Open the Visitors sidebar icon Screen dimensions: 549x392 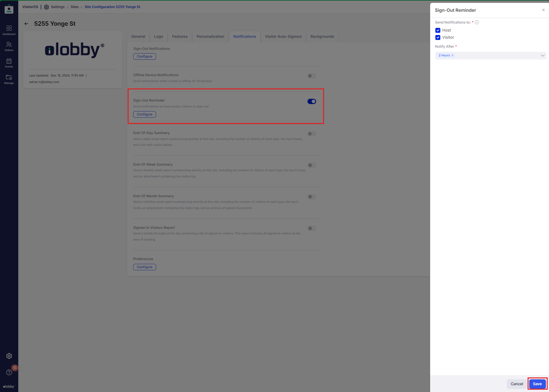pos(9,46)
